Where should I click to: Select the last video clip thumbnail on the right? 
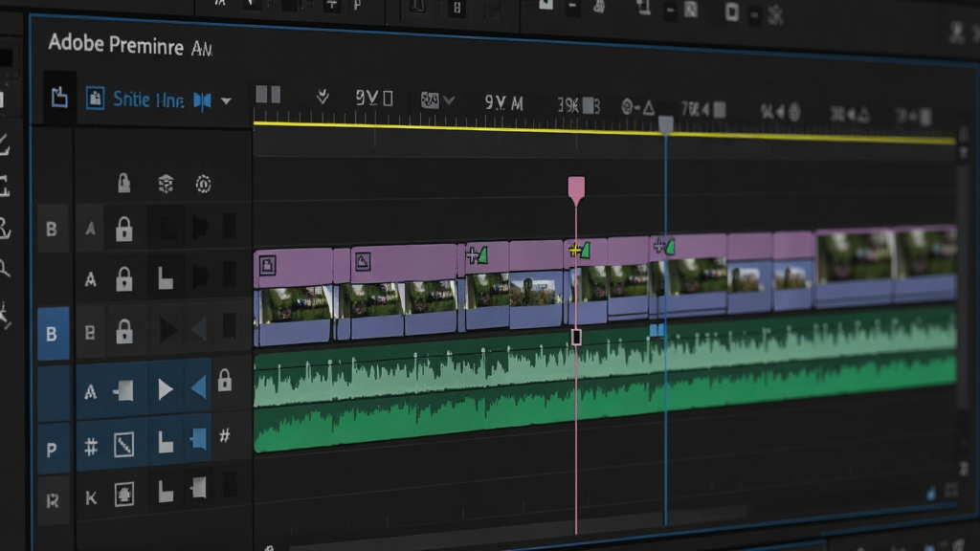point(926,253)
